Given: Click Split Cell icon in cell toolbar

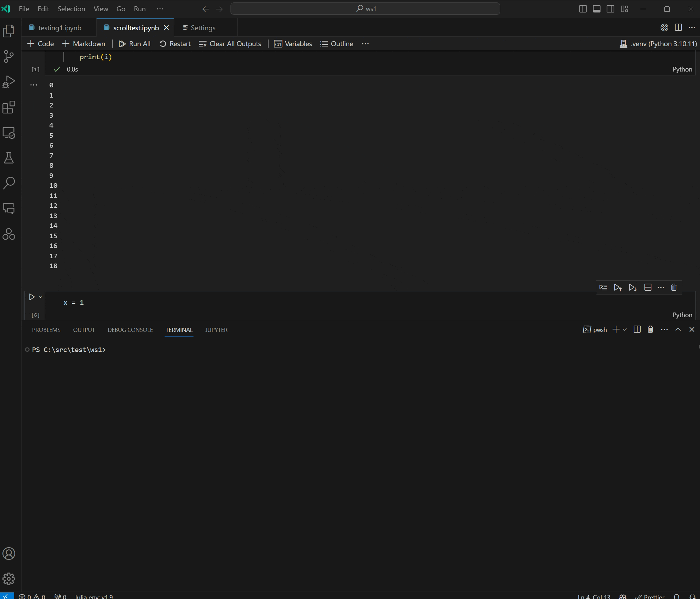Looking at the screenshot, I should click(647, 288).
